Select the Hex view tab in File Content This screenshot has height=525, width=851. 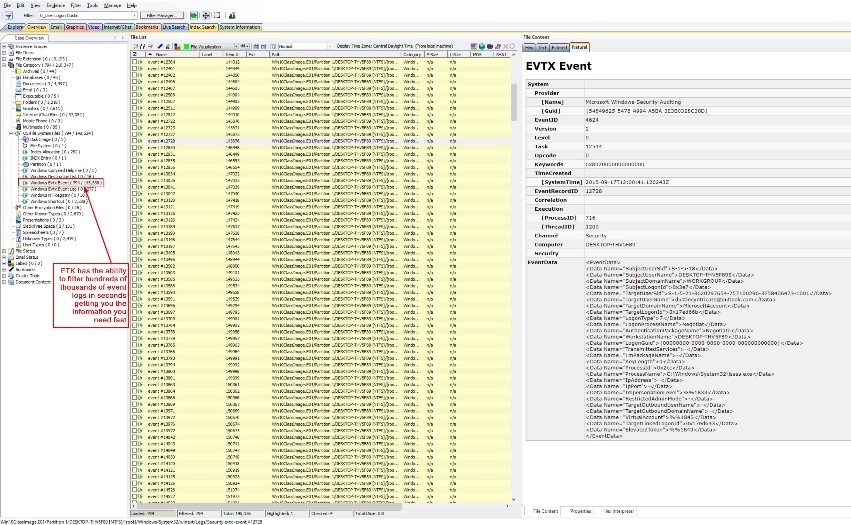click(529, 48)
